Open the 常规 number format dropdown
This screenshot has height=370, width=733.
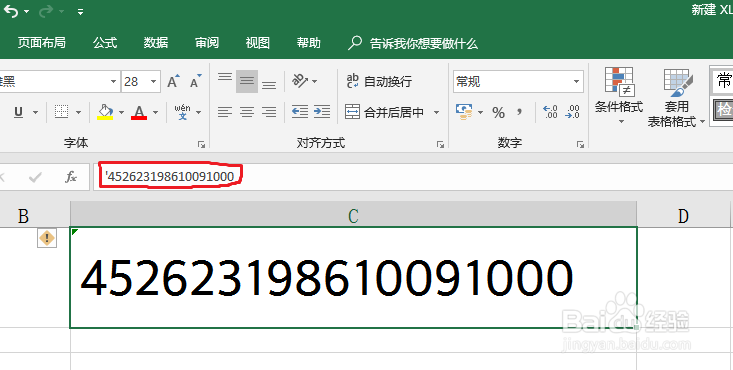576,82
